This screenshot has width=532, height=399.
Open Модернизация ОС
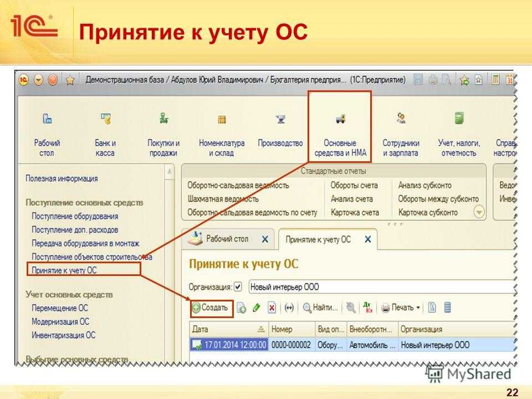(60, 321)
